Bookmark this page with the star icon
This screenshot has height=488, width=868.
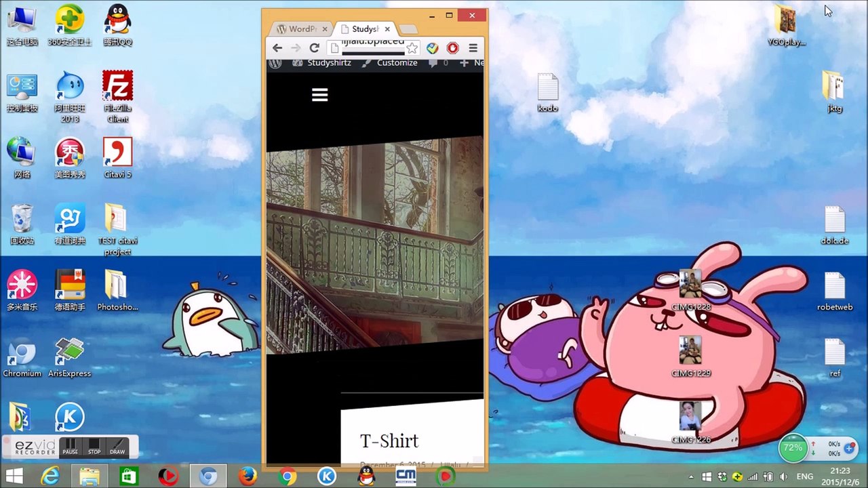pyautogui.click(x=412, y=47)
